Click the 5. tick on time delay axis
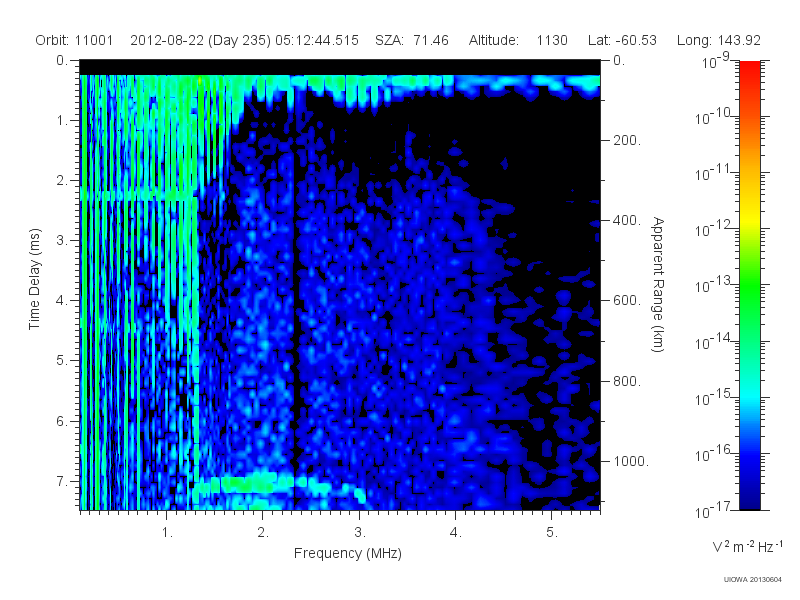Screen dimensions: 800x600 click(x=62, y=360)
